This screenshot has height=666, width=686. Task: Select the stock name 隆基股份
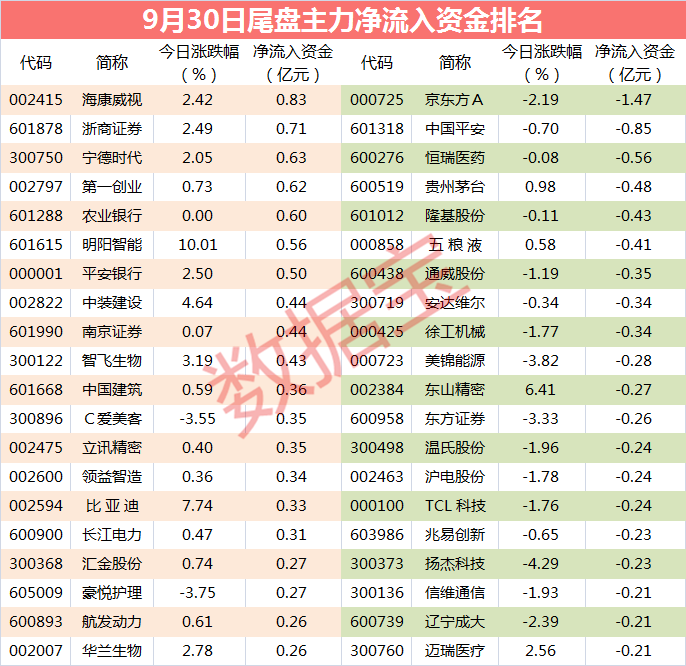click(455, 216)
